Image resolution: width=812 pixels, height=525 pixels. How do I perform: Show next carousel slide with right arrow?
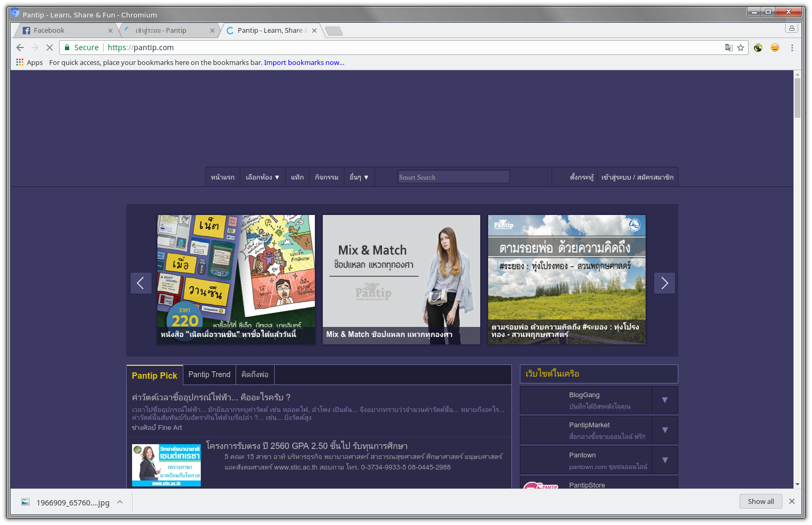[x=665, y=283]
